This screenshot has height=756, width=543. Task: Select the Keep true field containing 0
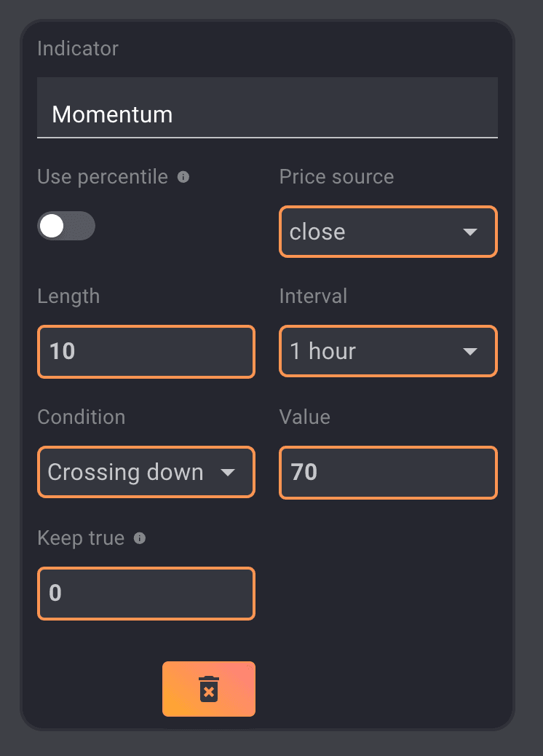pos(146,593)
